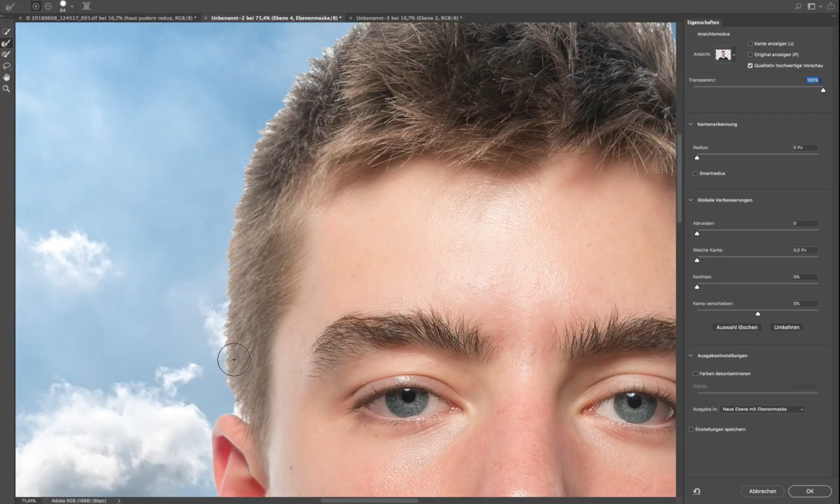Activate the Refine Edge Brush tool
This screenshot has width=840, height=504.
coord(7,43)
